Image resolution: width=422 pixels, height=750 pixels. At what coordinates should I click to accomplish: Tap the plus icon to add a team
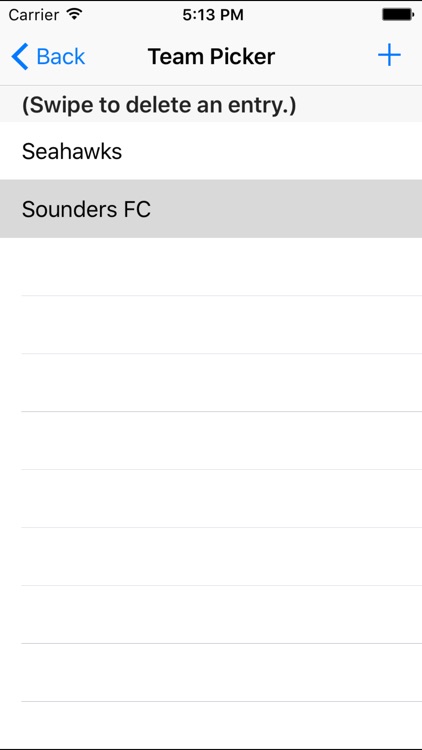(389, 55)
